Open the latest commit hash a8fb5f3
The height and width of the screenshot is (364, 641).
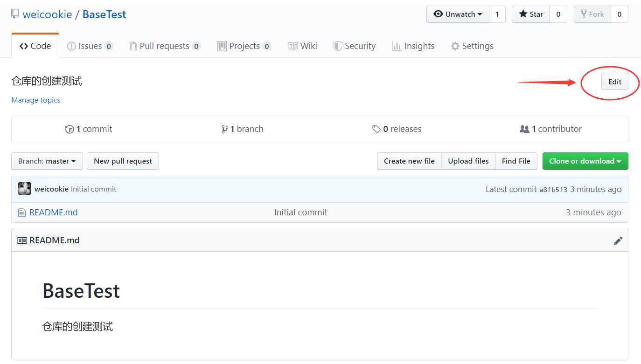[553, 189]
